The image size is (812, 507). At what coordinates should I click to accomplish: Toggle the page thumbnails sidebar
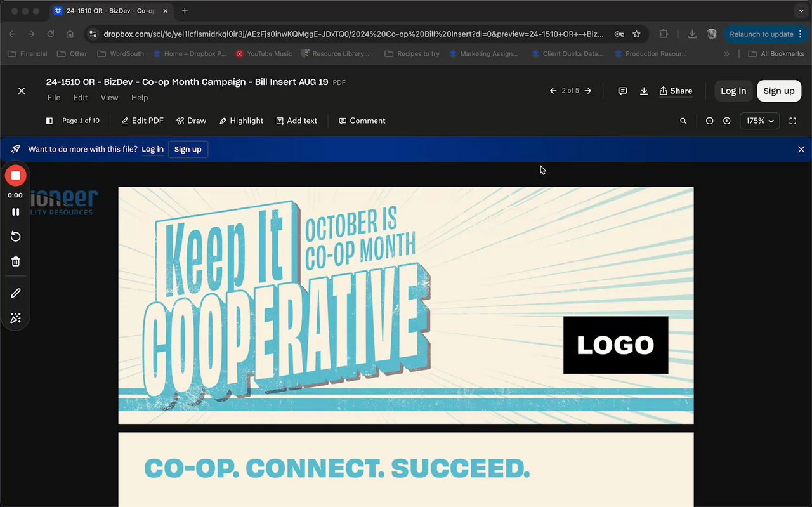pyautogui.click(x=49, y=121)
